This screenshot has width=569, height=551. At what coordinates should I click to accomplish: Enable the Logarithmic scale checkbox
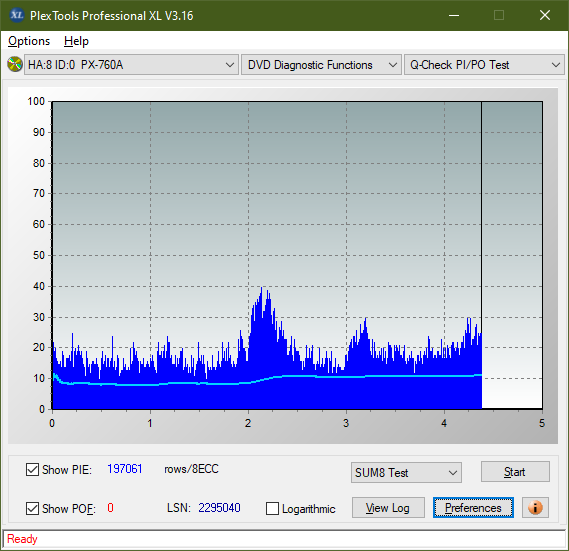pyautogui.click(x=272, y=508)
